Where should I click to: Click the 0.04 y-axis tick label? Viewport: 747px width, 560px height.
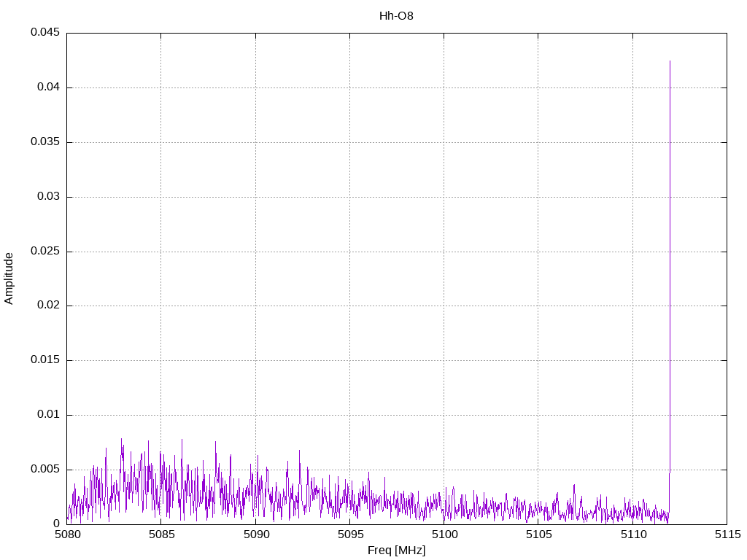click(47, 87)
